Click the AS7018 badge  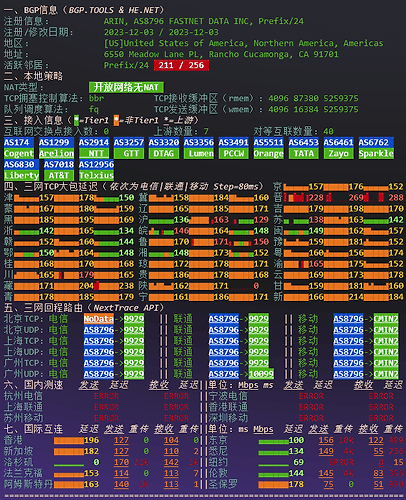59,164
